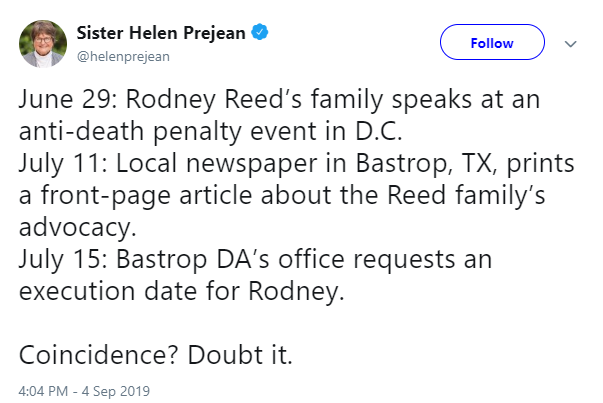
Task: Click the blue verified badge icon
Action: (260, 34)
